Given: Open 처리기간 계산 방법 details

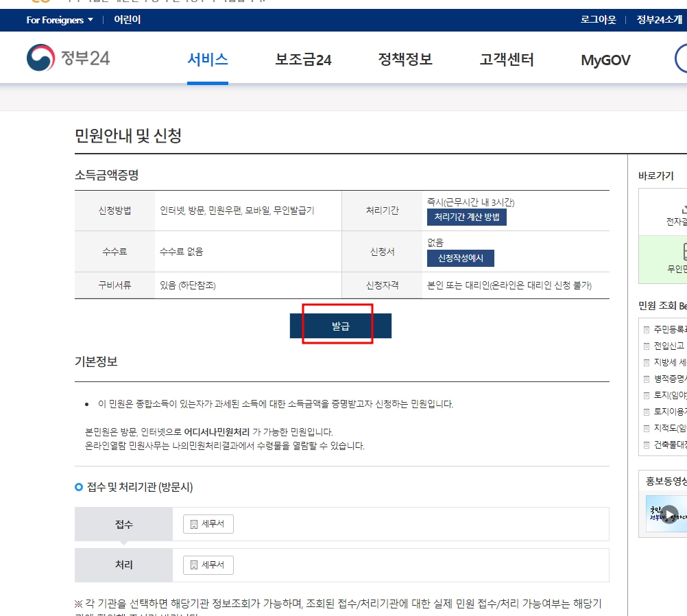Looking at the screenshot, I should 468,217.
